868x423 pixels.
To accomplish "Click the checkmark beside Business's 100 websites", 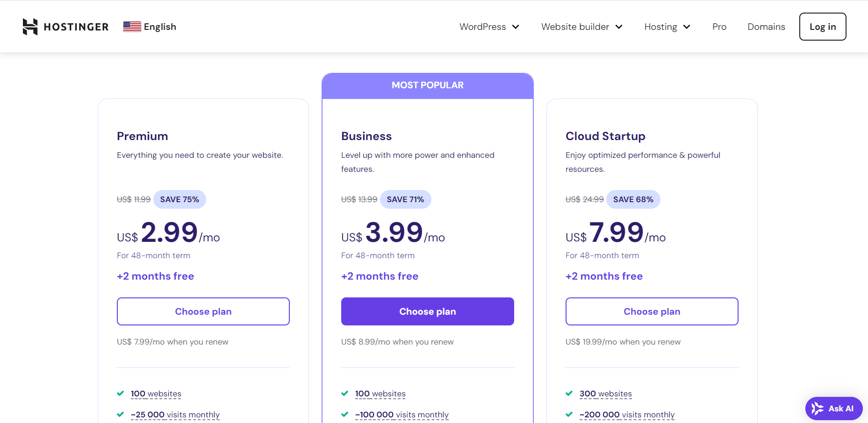I will pyautogui.click(x=344, y=393).
